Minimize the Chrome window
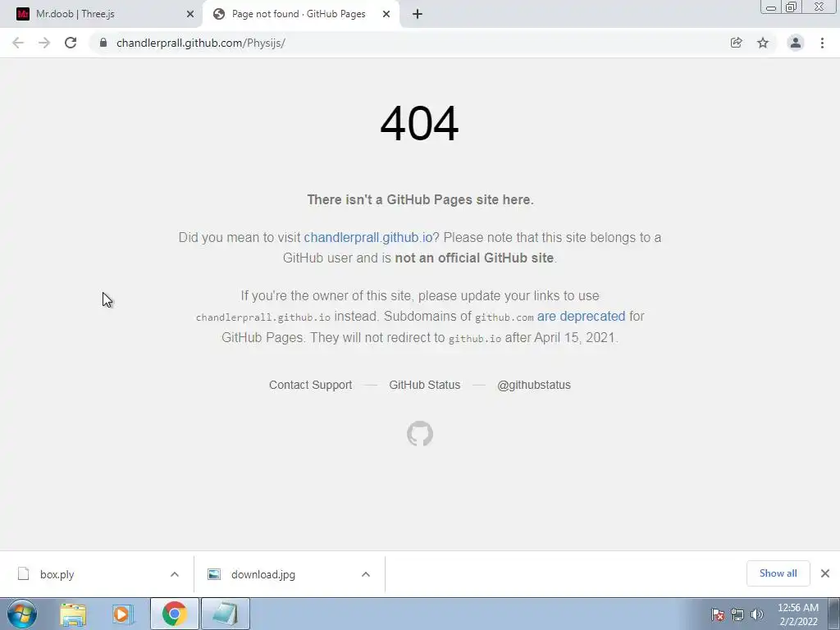Image resolution: width=840 pixels, height=630 pixels. [771, 7]
